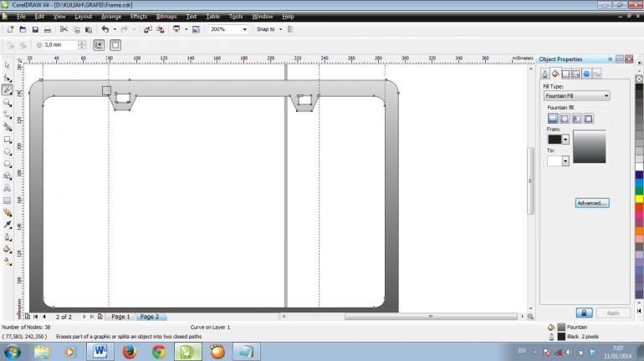Open the Options checklist icon

pyautogui.click(x=290, y=29)
